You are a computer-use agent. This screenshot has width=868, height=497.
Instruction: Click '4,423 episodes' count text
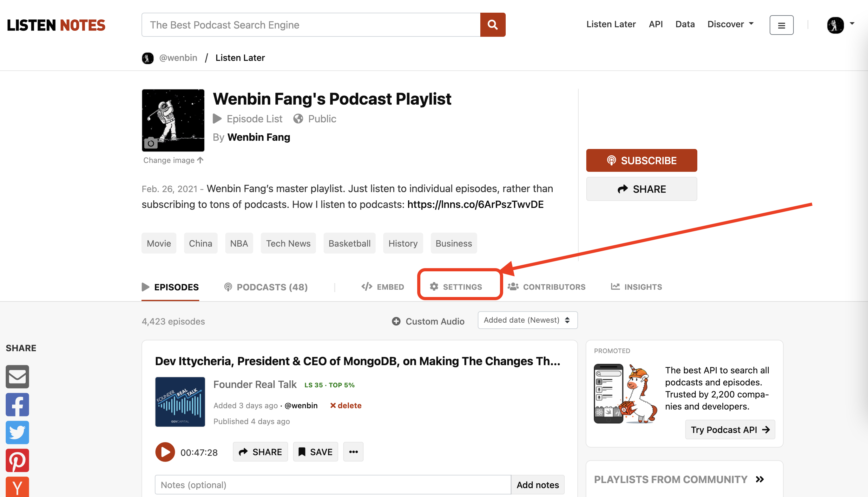[173, 321]
